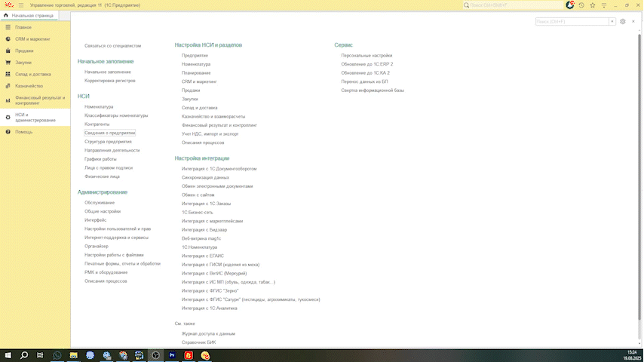Screen dimensions: 644x362
Task: Open Графики работы
Action: pos(100,159)
